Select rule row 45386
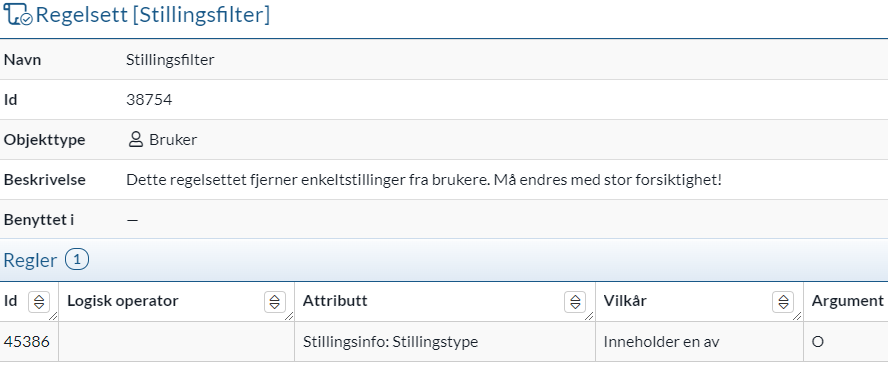The image size is (888, 365). [444, 342]
